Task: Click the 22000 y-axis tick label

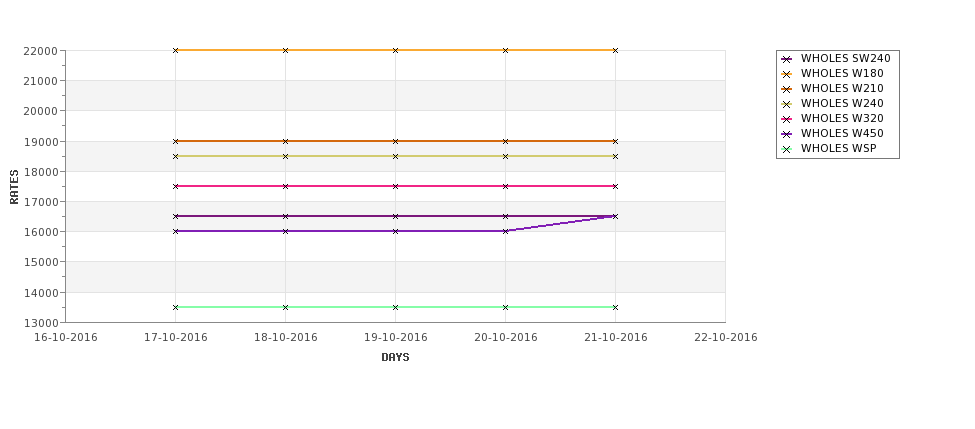Action: tap(41, 50)
